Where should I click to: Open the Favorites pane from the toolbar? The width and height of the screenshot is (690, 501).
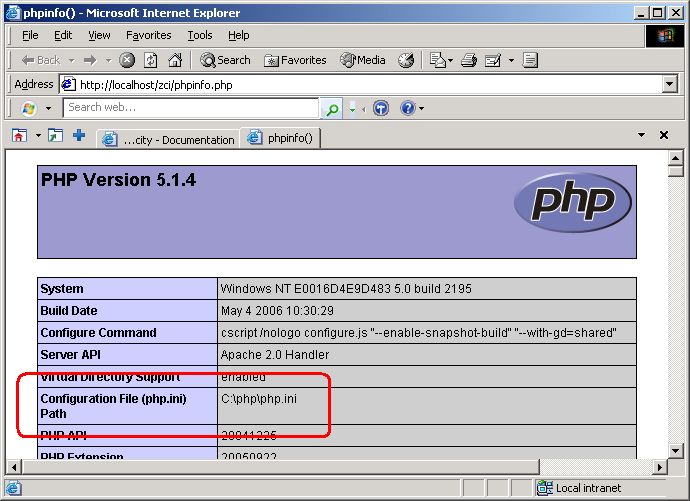click(x=295, y=60)
